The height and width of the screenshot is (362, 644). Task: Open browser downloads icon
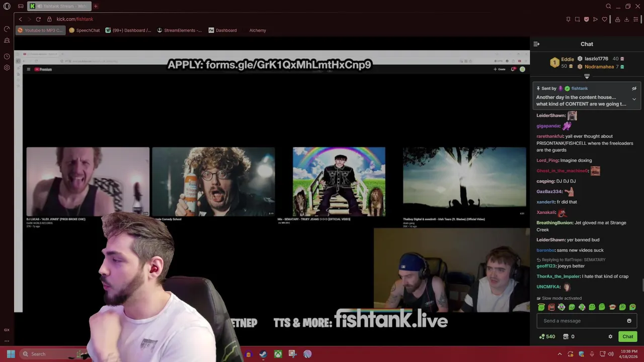626,19
